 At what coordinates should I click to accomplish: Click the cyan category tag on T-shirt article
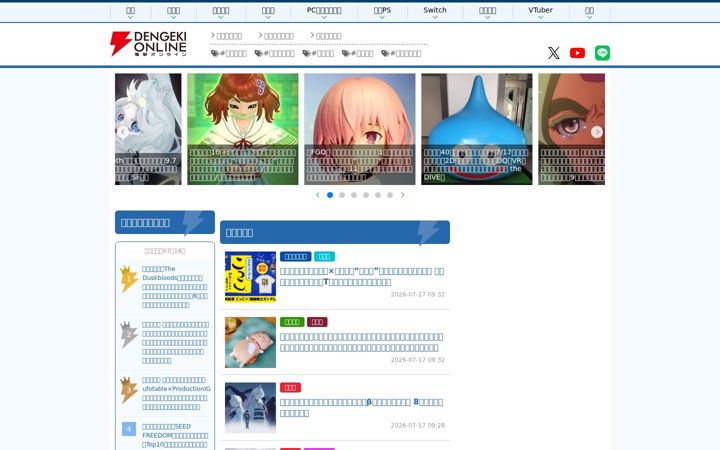(x=324, y=256)
